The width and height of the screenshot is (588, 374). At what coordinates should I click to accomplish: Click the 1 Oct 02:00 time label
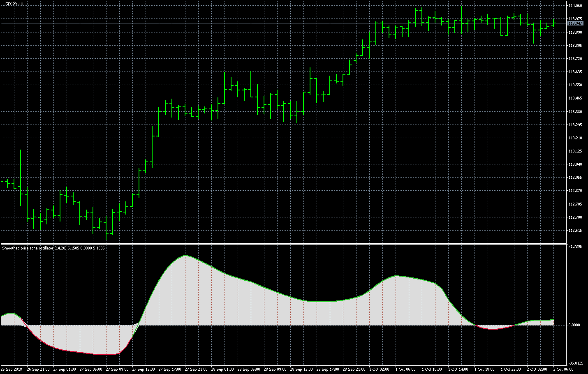(x=379, y=369)
